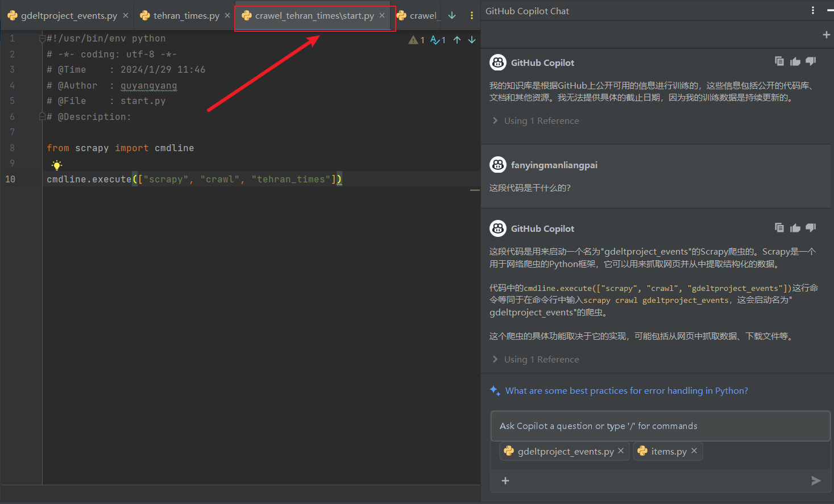Click the GitHub Copilot Chat panel title
The width and height of the screenshot is (834, 504).
527,11
